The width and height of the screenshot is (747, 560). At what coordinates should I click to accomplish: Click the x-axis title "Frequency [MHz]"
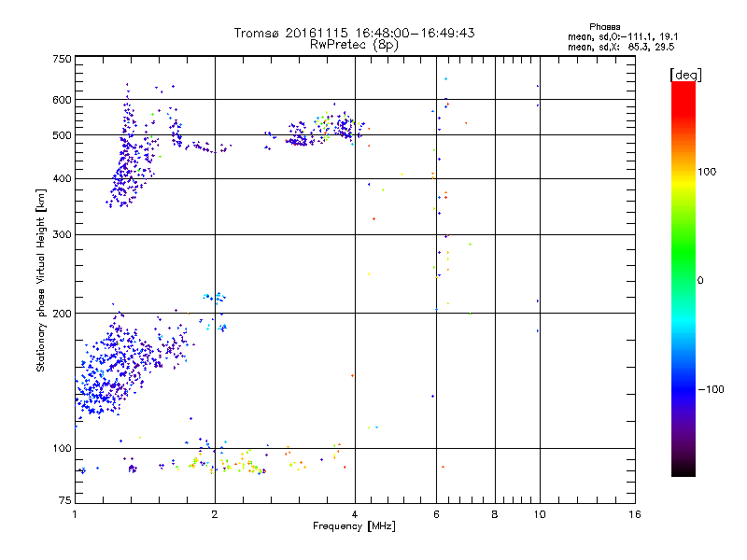(354, 526)
